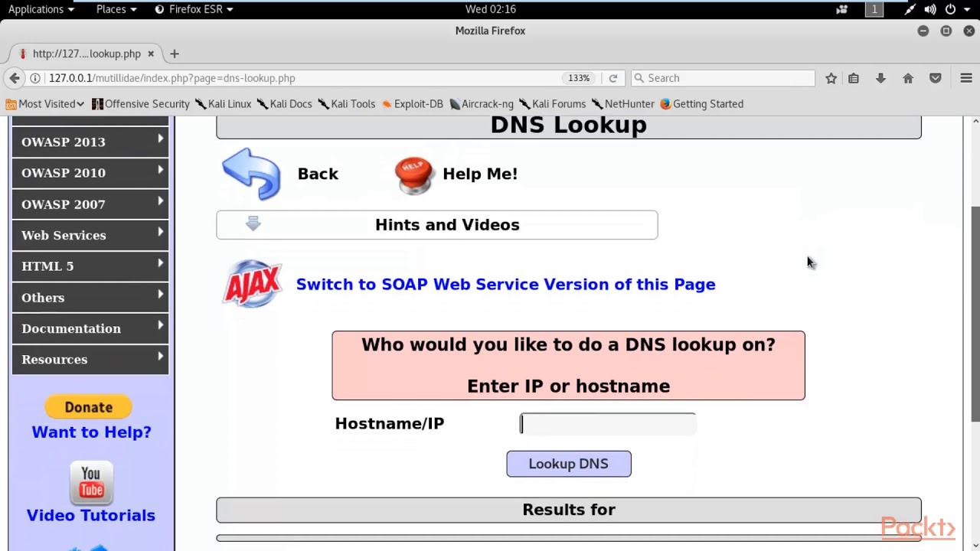Click the Firefox Search box
This screenshot has height=551, width=980.
[x=723, y=78]
